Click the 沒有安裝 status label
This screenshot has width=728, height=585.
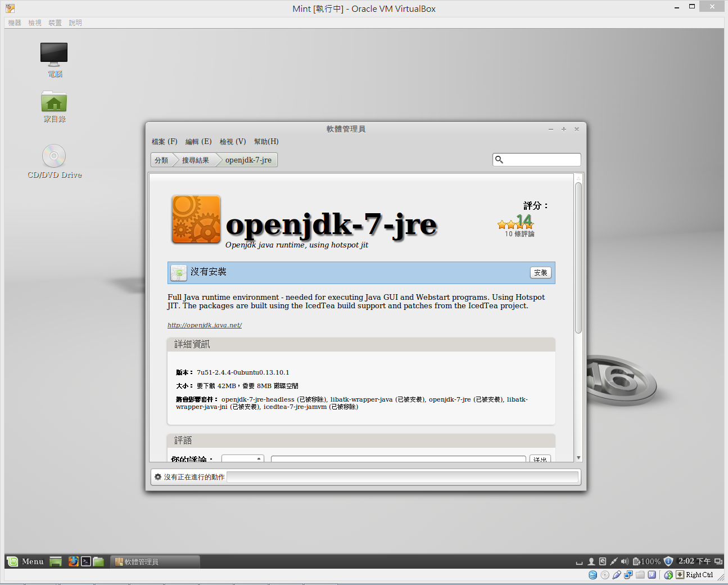click(x=209, y=272)
